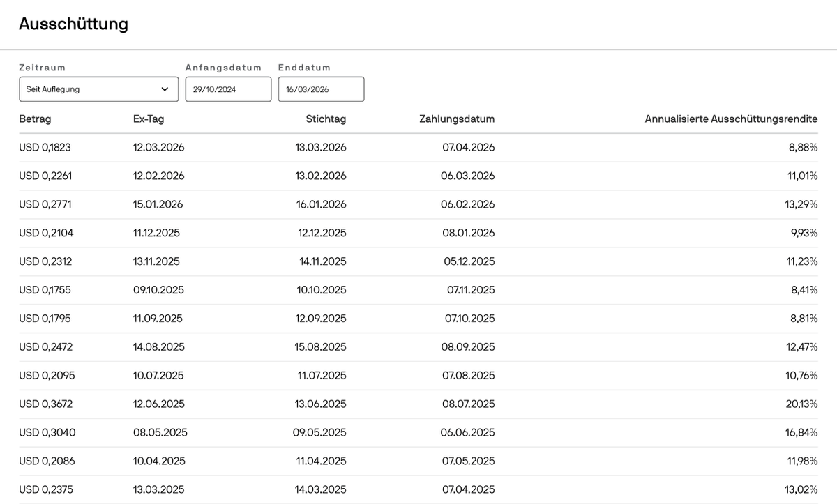Select amount USD 0,2312

click(x=45, y=262)
